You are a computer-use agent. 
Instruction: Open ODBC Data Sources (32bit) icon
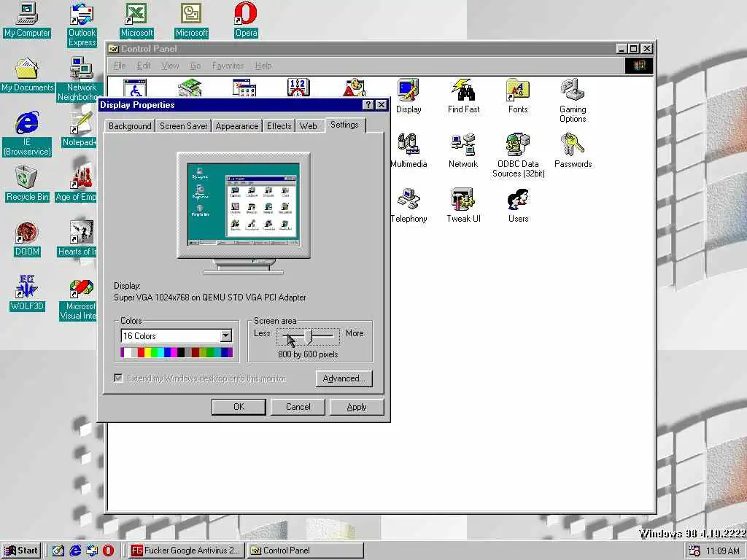[518, 156]
